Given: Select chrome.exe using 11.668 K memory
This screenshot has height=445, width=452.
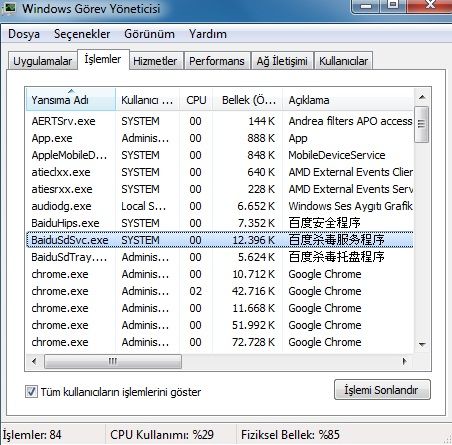Looking at the screenshot, I should (x=220, y=308).
